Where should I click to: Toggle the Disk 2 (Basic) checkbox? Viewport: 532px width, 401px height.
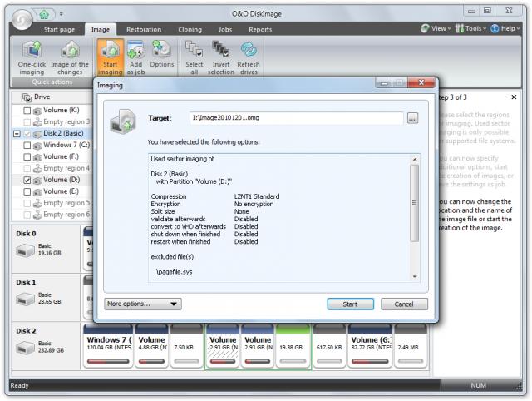tap(27, 134)
